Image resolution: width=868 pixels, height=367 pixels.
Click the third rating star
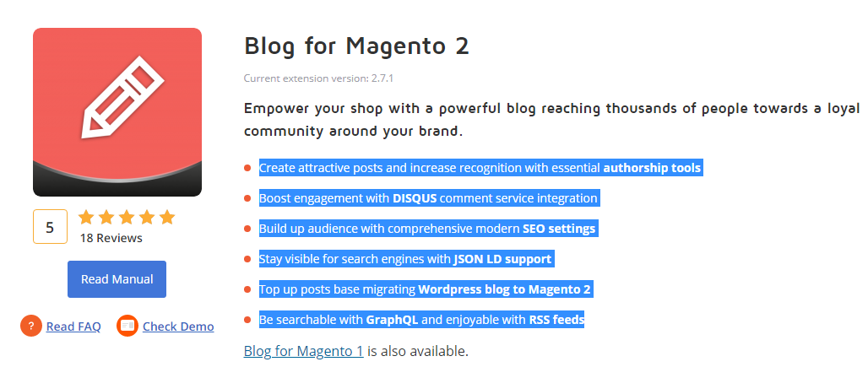[x=127, y=217]
